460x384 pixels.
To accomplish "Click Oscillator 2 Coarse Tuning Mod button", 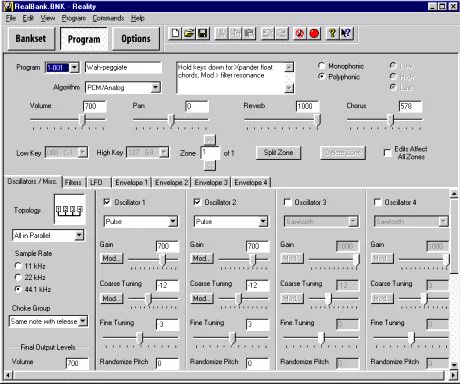I will (201, 298).
